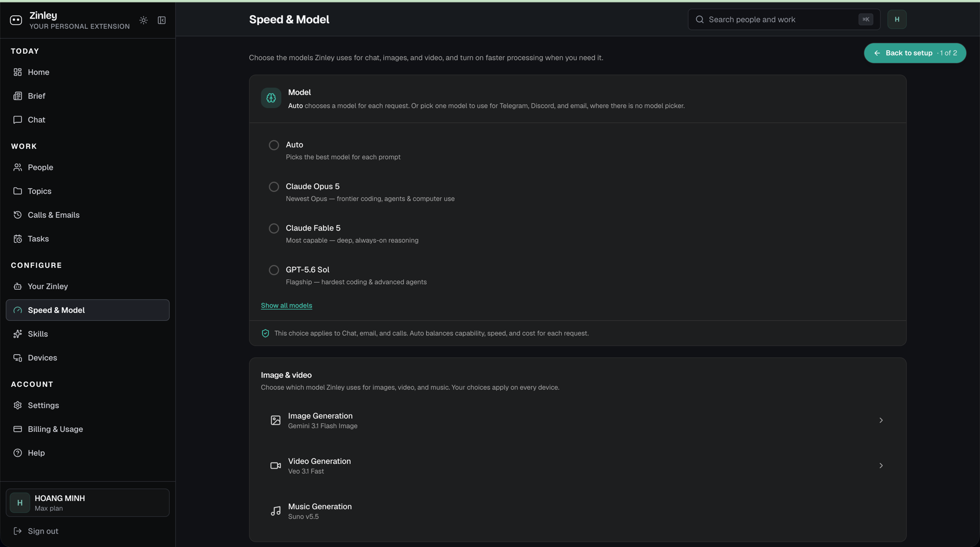
Task: Click the Settings gear icon
Action: [18, 405]
